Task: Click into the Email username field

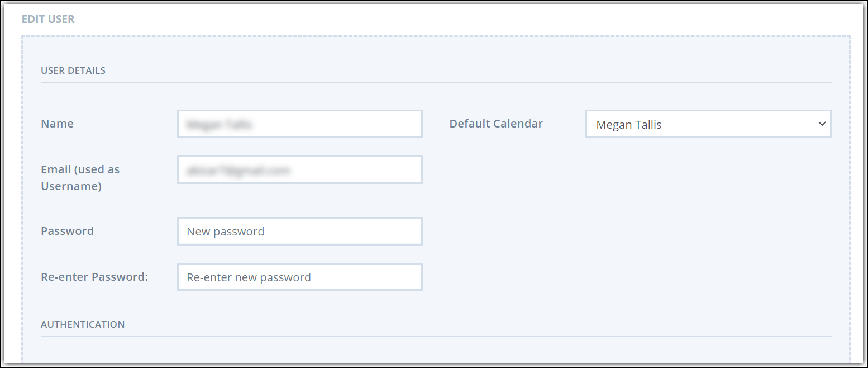Action: tap(299, 169)
